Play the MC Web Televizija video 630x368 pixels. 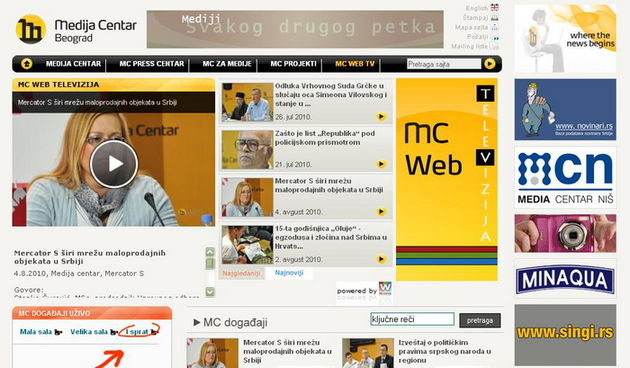pyautogui.click(x=114, y=164)
